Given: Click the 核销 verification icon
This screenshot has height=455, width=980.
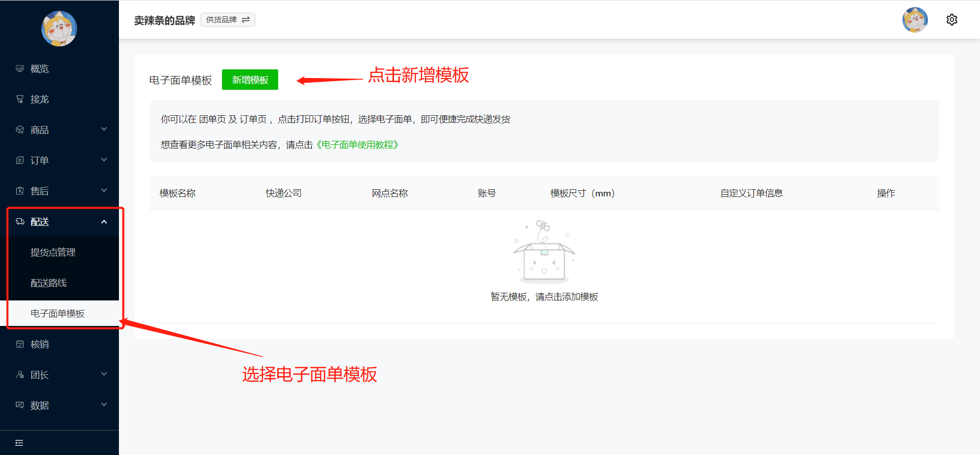Looking at the screenshot, I should point(20,344).
